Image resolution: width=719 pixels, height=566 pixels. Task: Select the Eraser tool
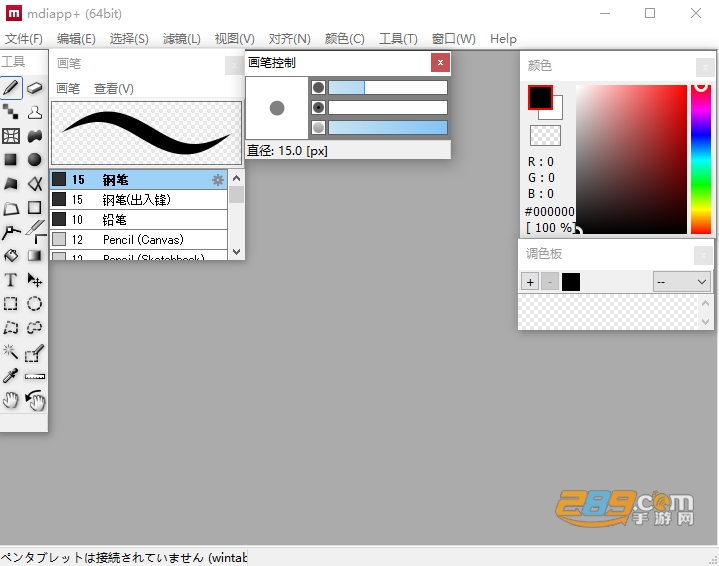pyautogui.click(x=35, y=88)
